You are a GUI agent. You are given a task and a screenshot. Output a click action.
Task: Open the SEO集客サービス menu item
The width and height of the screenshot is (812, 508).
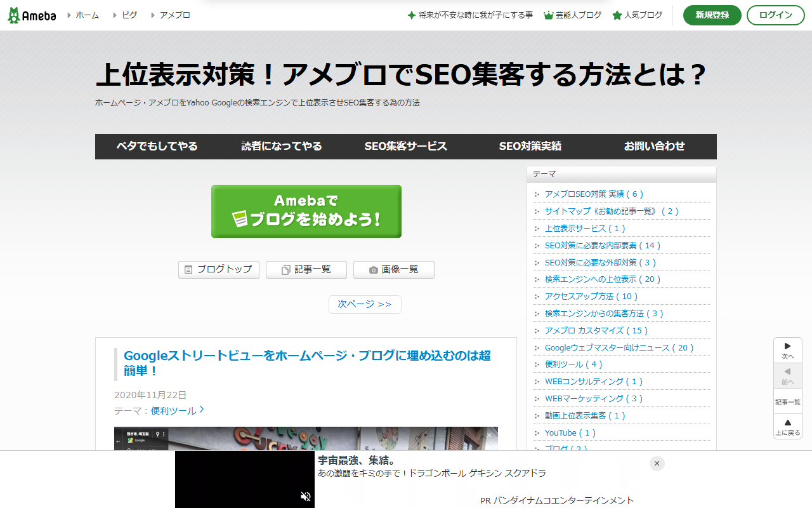point(405,147)
